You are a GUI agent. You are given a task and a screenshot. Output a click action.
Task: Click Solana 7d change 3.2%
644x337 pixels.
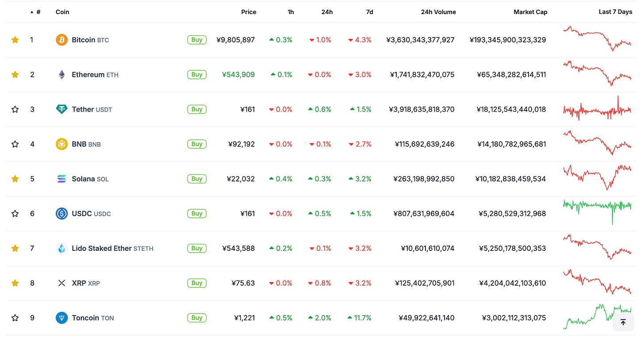(x=360, y=179)
